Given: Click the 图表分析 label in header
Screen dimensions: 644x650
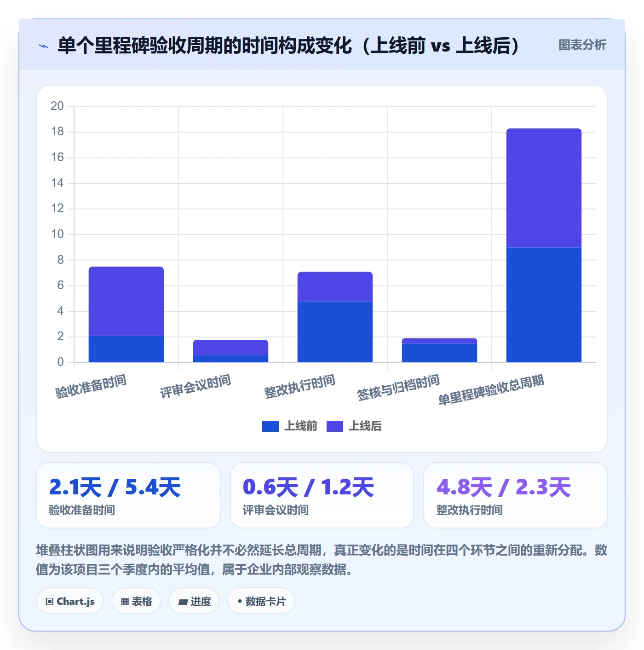Looking at the screenshot, I should click(582, 45).
